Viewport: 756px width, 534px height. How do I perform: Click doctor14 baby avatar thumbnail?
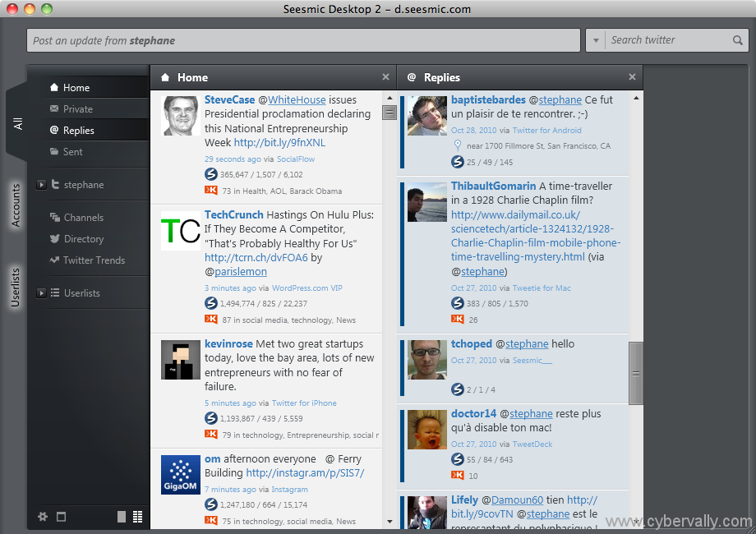(x=426, y=430)
